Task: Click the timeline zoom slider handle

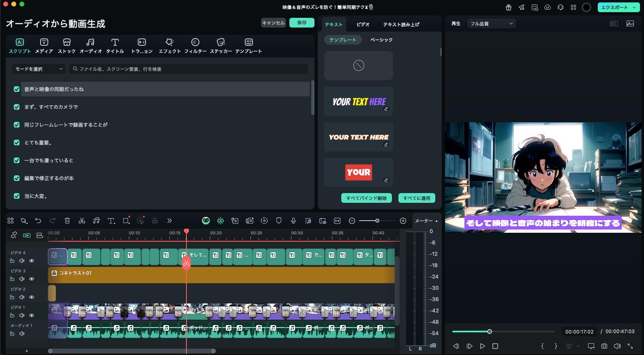Action: coord(377,221)
